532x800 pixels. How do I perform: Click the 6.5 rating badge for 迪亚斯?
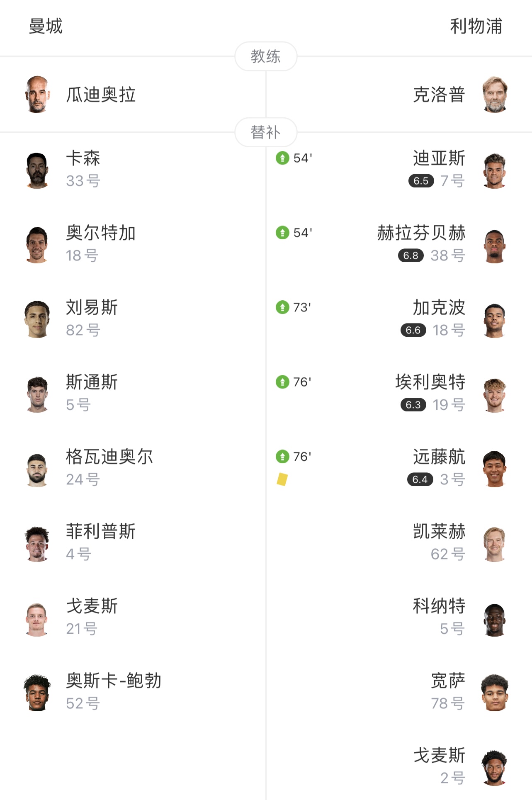coord(421,181)
